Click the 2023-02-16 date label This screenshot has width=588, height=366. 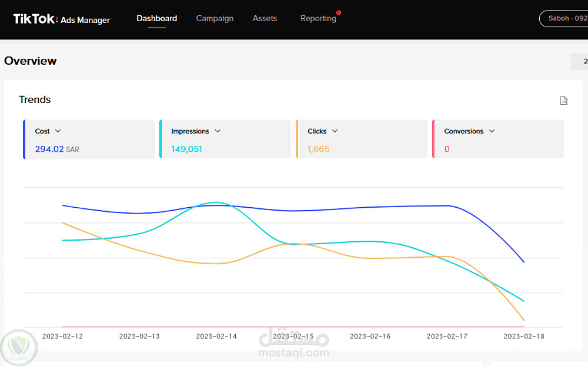click(x=370, y=337)
